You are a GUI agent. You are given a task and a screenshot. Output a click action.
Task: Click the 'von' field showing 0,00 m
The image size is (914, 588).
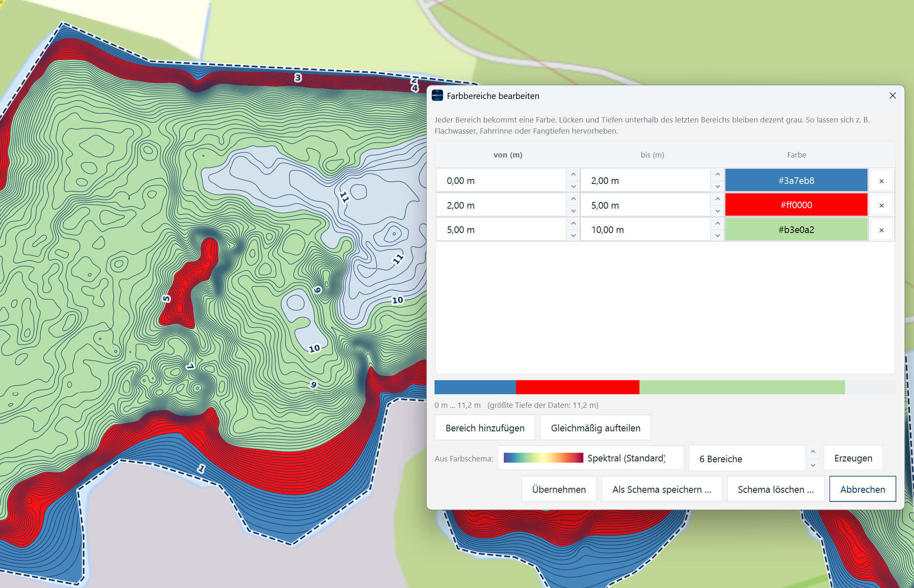[x=501, y=181]
